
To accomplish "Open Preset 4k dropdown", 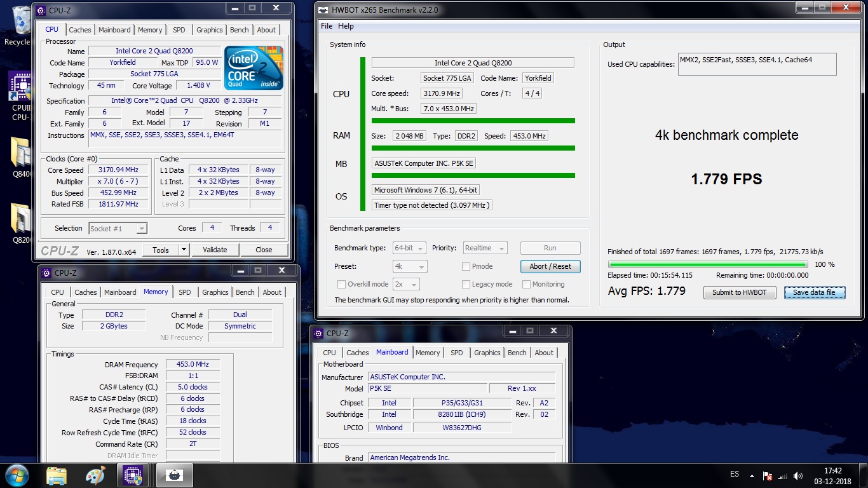I will pos(409,266).
